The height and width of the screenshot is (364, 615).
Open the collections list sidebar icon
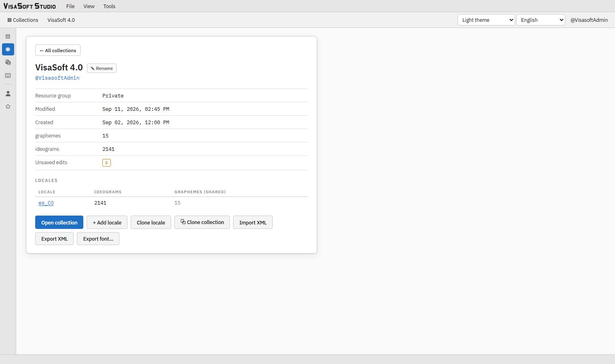pos(8,36)
